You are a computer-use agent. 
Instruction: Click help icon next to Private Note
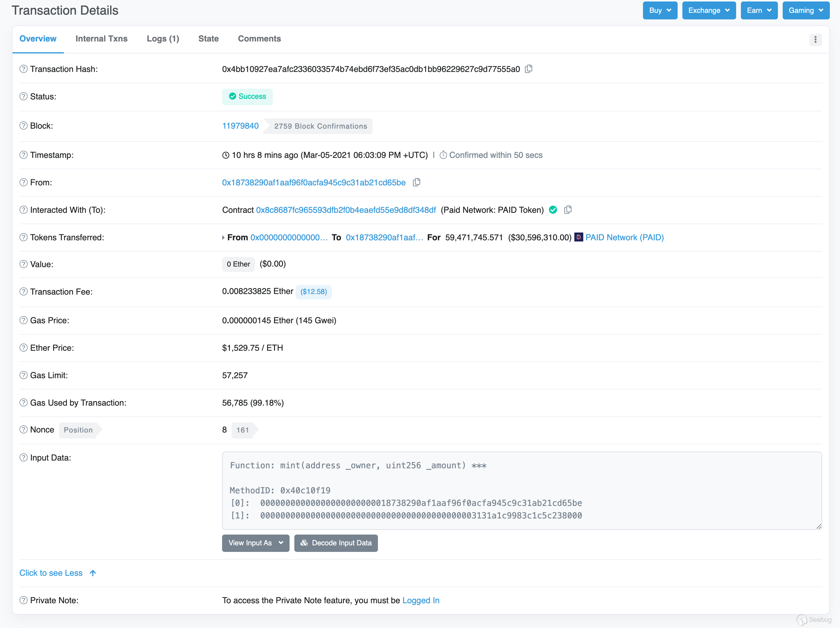click(24, 600)
